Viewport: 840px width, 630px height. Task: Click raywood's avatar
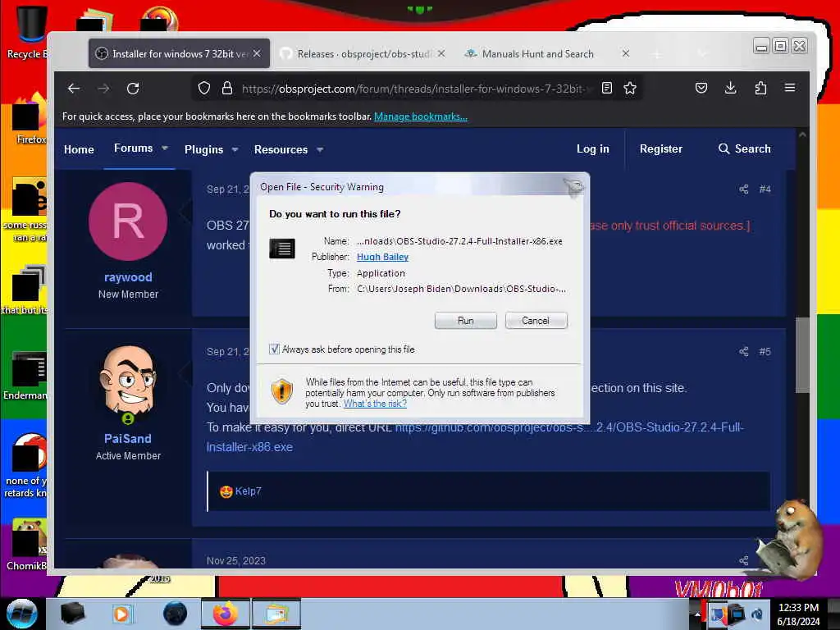point(128,221)
